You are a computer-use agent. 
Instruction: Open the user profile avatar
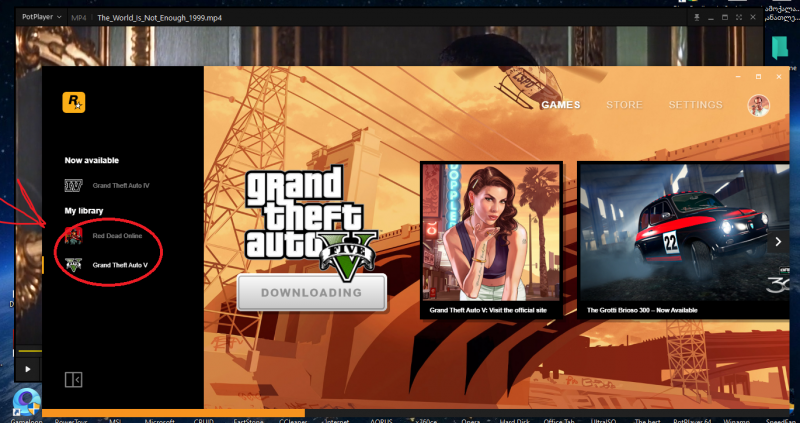pos(758,105)
